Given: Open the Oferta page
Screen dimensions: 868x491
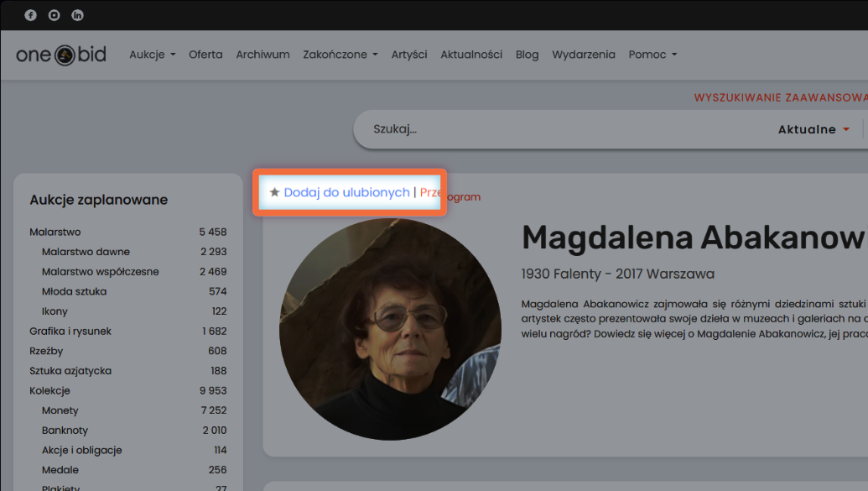Looking at the screenshot, I should (205, 55).
